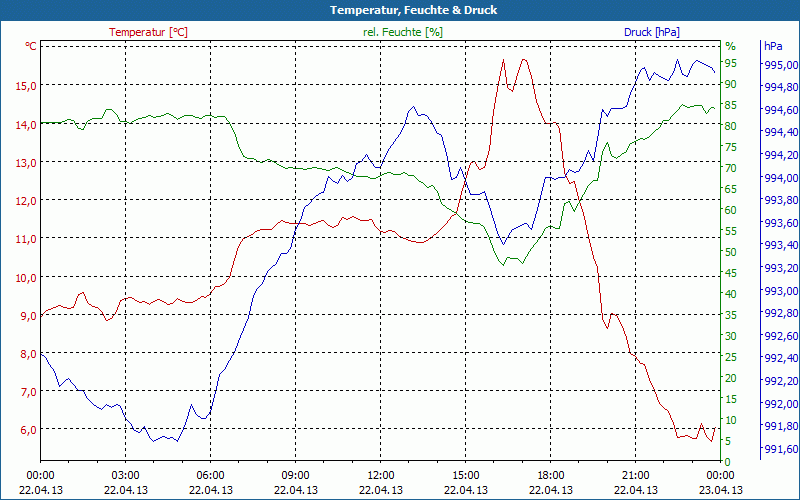Click the '993,60' pressure axis value

(781, 223)
